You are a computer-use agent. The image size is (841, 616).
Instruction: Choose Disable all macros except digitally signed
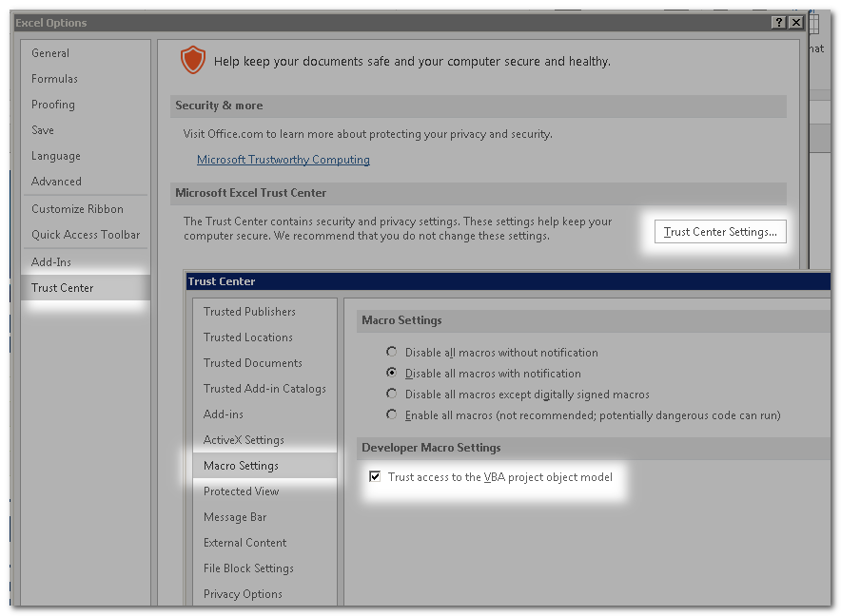(391, 394)
